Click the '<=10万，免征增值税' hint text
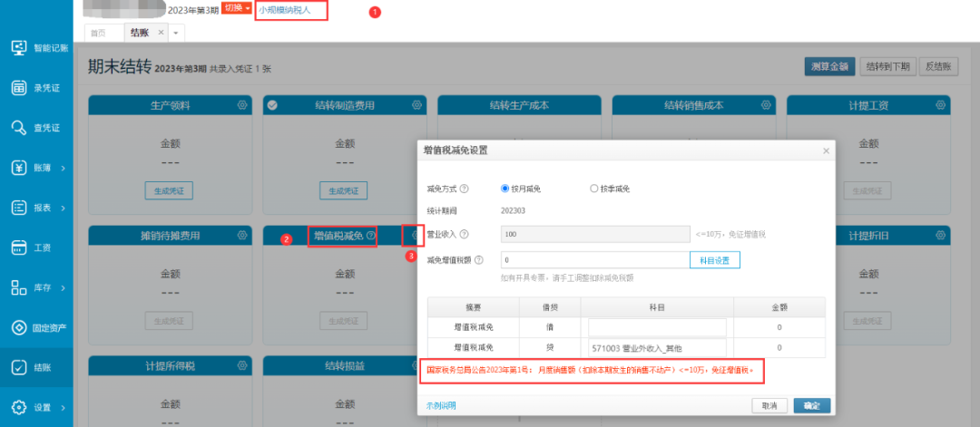The image size is (980, 427). pos(730,235)
